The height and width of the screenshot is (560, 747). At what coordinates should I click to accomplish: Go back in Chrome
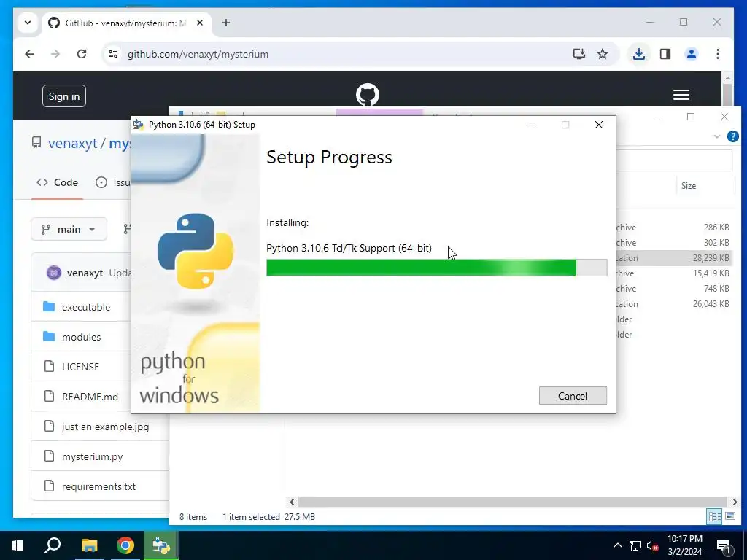[x=29, y=54]
